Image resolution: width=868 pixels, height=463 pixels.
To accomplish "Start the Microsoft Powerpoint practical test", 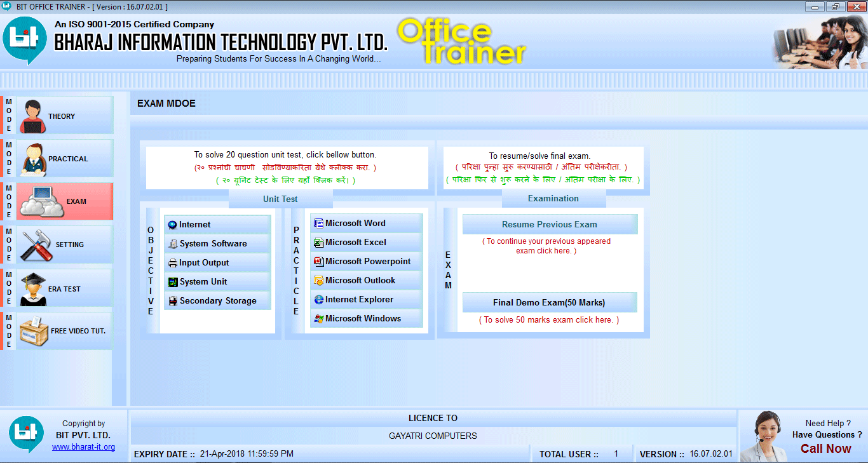I will tap(366, 262).
